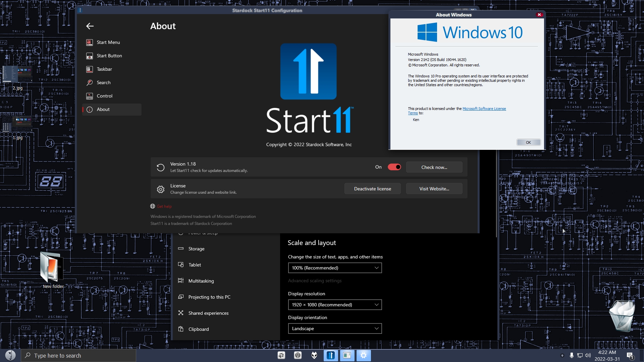Open the paw print app on taskbar
Image resolution: width=644 pixels, height=362 pixels.
pyautogui.click(x=281, y=355)
